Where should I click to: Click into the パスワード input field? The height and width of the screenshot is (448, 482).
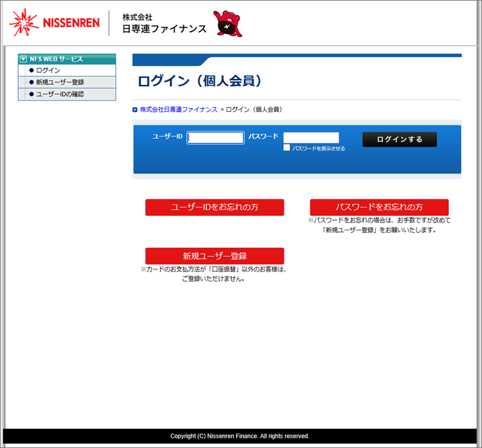[x=311, y=137]
